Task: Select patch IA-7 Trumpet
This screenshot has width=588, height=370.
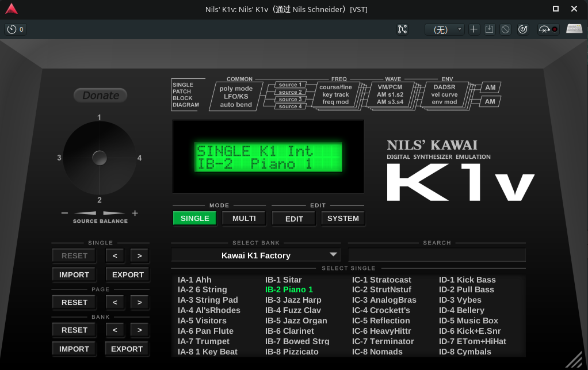Action: pyautogui.click(x=204, y=341)
